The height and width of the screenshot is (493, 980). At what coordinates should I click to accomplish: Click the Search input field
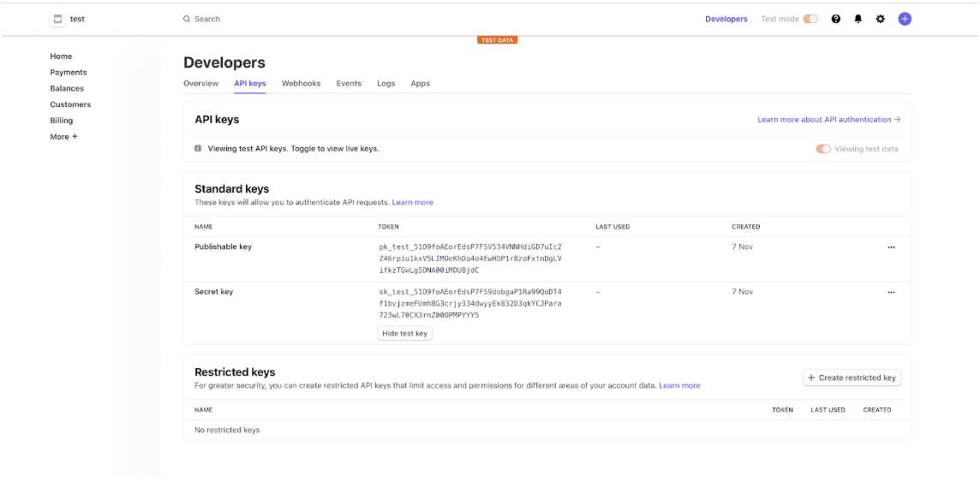tap(257, 19)
